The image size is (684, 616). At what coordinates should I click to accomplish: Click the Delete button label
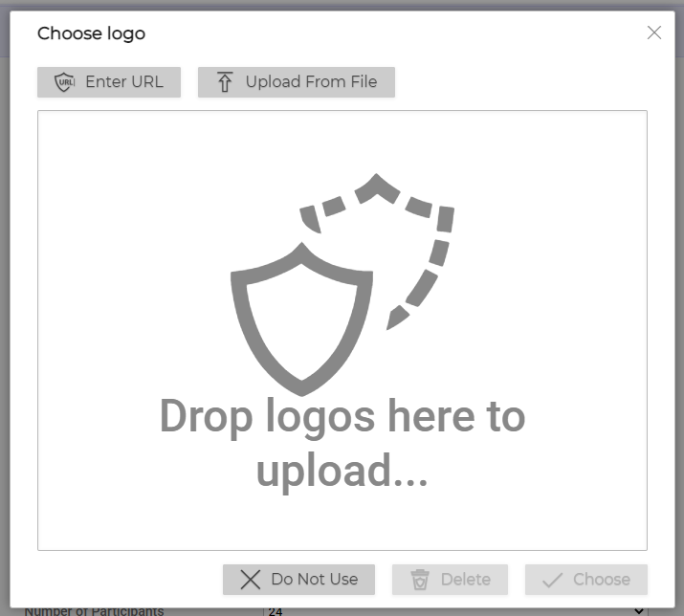point(466,580)
